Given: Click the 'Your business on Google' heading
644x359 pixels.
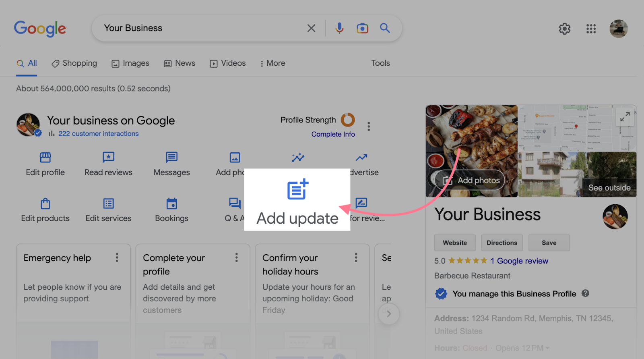Looking at the screenshot, I should [x=111, y=120].
